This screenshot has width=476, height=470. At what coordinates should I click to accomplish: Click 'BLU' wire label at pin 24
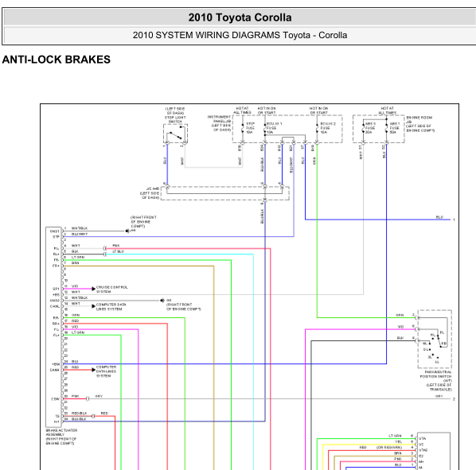(75, 361)
